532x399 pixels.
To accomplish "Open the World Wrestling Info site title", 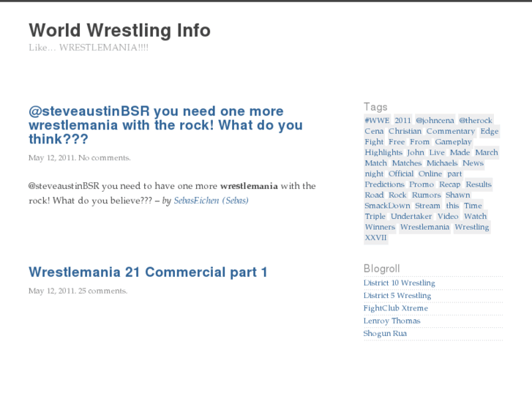I will [119, 31].
